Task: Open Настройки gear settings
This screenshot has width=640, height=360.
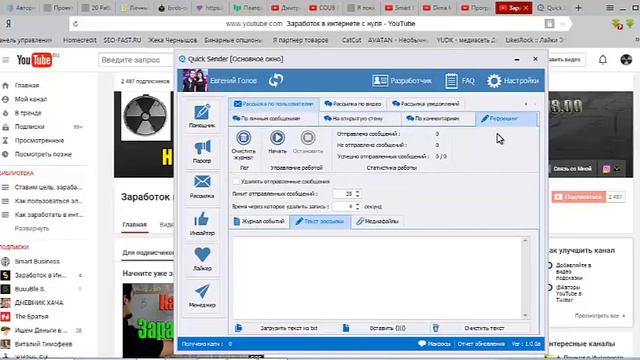Action: pyautogui.click(x=513, y=81)
